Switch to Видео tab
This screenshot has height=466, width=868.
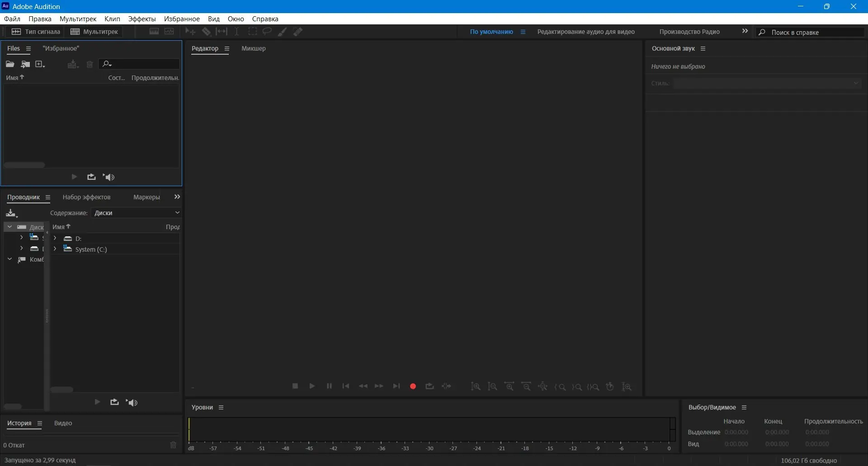coord(63,423)
